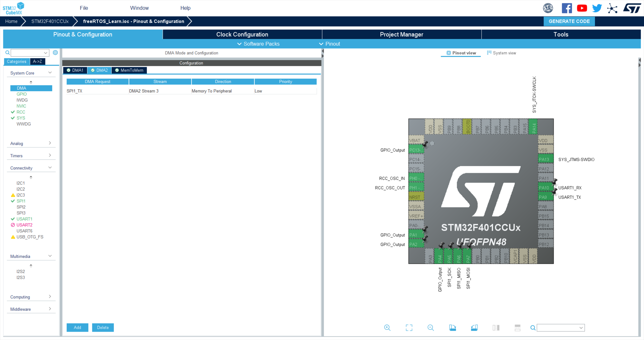Click the zoom in icon below chip
644x340 pixels.
click(x=387, y=327)
